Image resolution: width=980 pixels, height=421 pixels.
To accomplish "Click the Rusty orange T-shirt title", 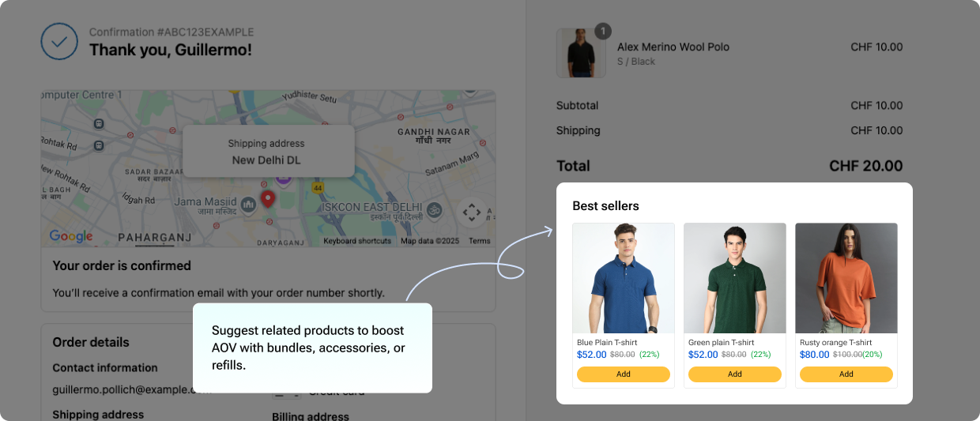I will coord(836,343).
